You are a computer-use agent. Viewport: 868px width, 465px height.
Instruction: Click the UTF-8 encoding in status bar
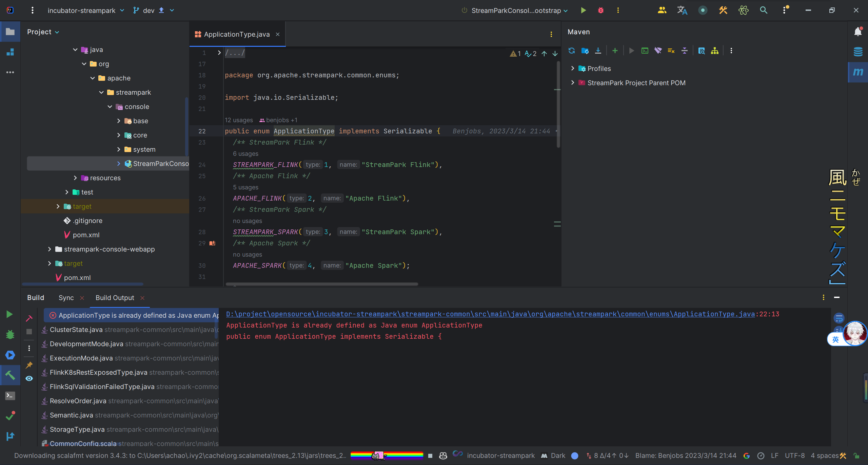pyautogui.click(x=794, y=455)
